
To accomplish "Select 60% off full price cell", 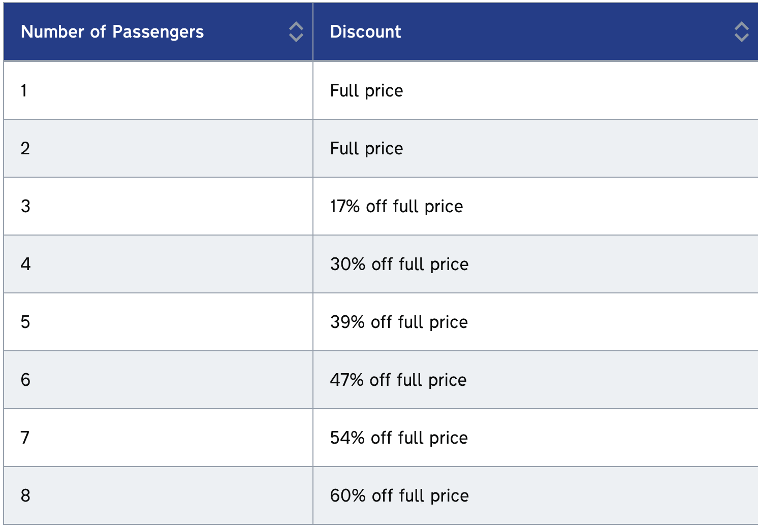I will coord(399,496).
